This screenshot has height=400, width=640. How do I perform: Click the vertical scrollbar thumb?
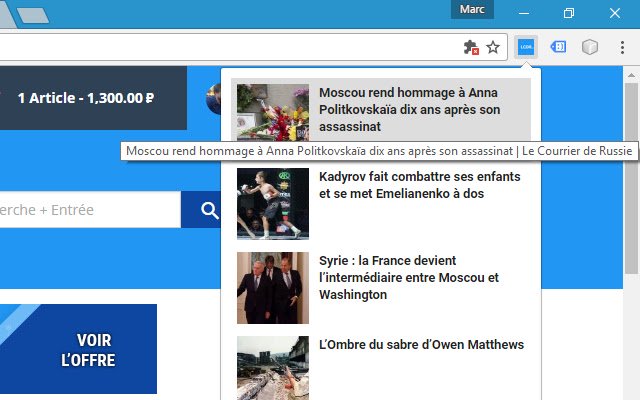(x=631, y=178)
